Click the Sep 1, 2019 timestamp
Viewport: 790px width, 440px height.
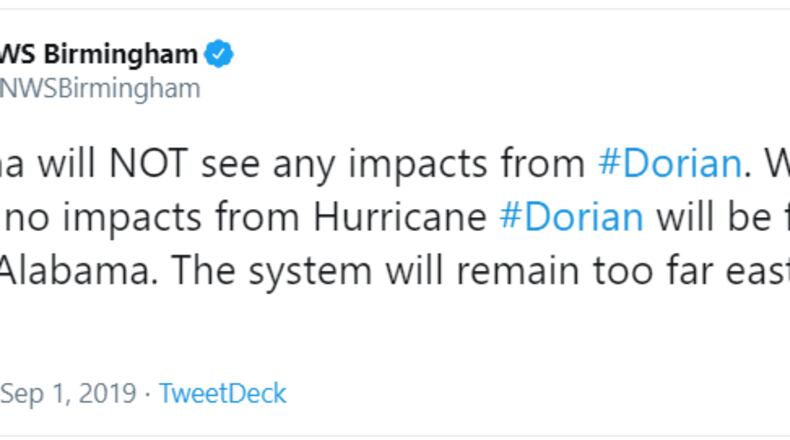(68, 393)
